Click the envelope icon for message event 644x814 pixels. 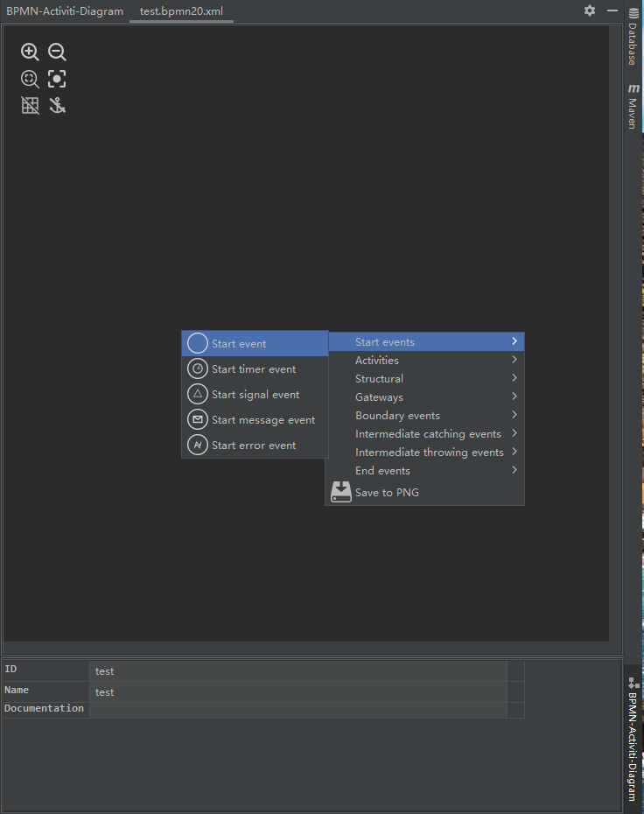(x=198, y=419)
